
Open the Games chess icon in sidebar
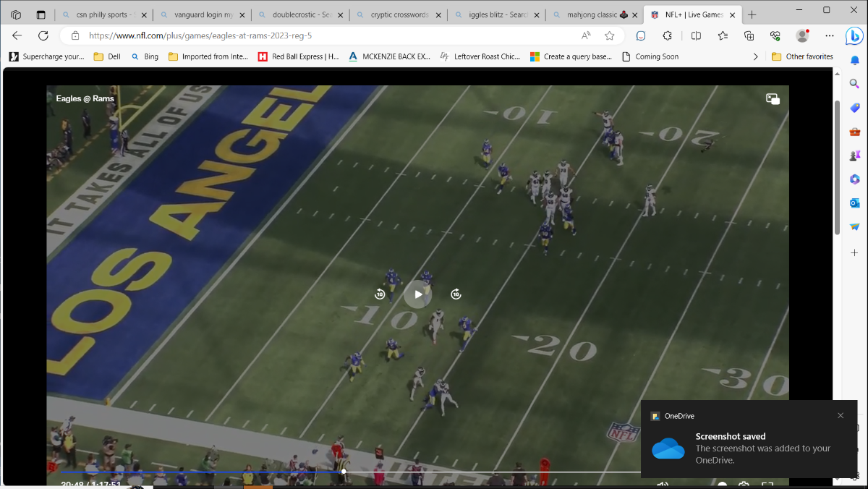(854, 156)
